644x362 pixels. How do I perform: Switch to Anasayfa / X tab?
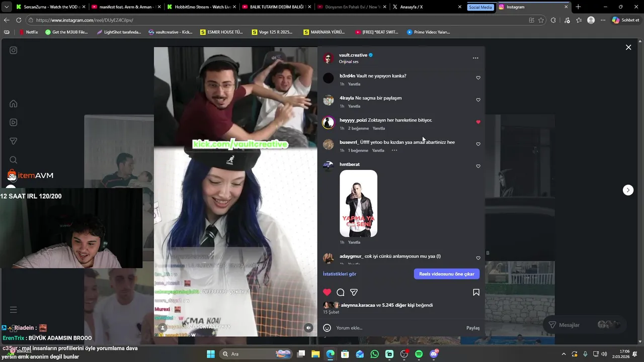(x=427, y=7)
